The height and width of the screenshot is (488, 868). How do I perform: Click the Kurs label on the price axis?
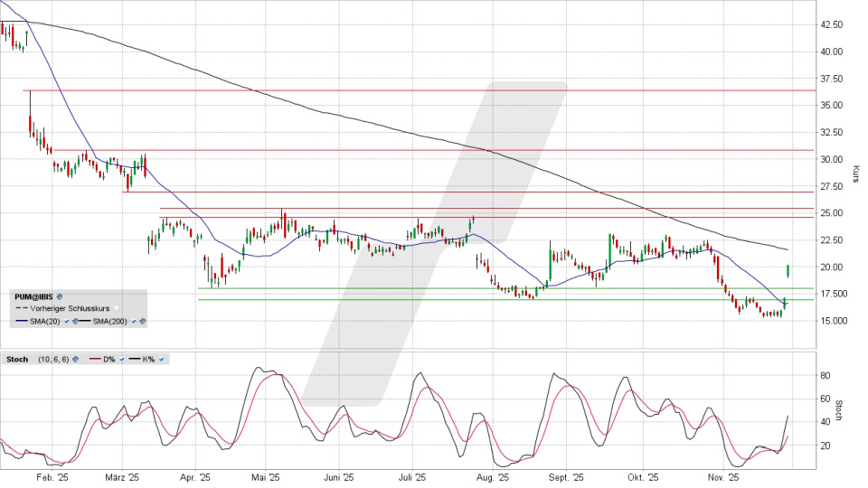pos(854,174)
